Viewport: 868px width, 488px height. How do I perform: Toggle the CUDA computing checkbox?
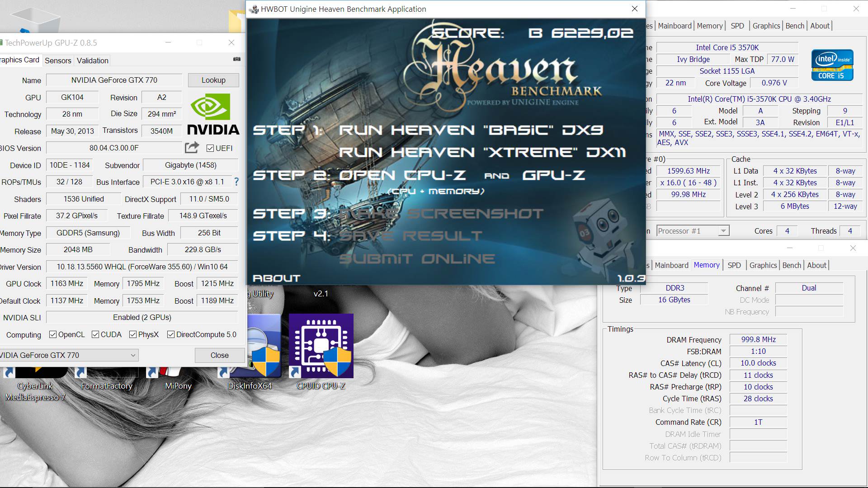[x=95, y=334]
